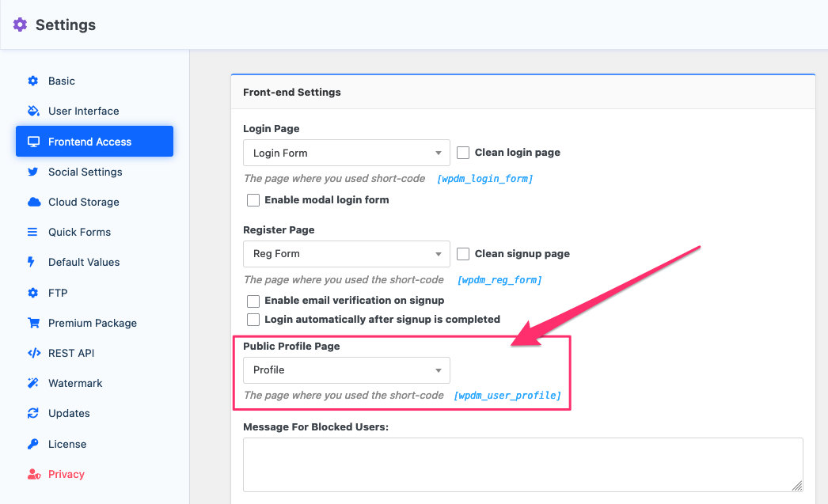Click inside the Message For Blocked Users field

coord(522,463)
